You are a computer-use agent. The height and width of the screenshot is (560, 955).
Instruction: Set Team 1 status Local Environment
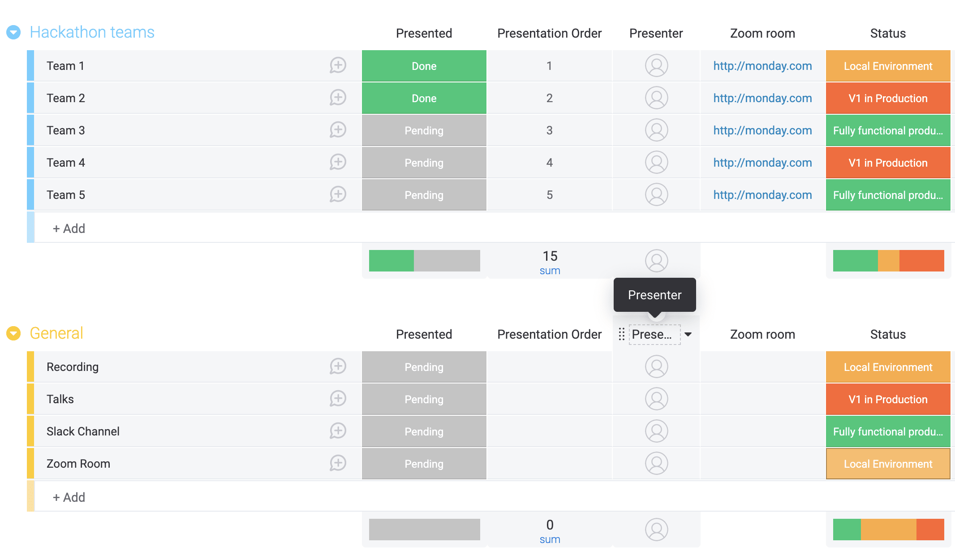[x=888, y=66]
